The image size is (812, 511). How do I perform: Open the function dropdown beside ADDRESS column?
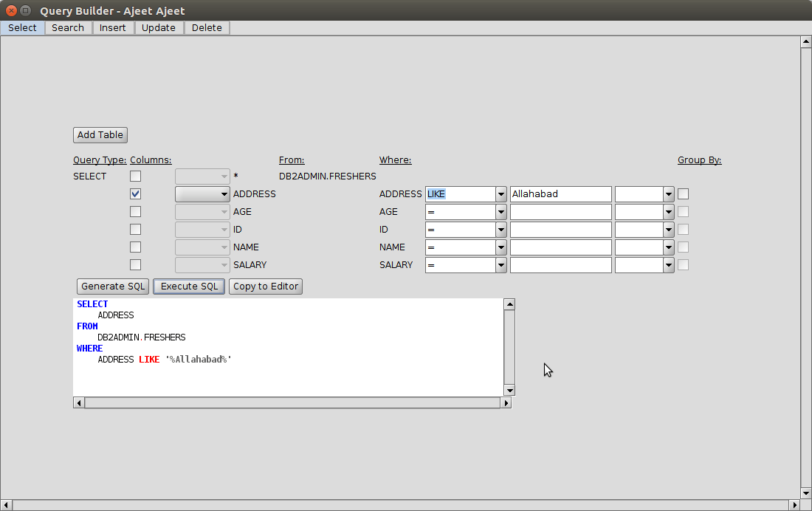click(202, 193)
